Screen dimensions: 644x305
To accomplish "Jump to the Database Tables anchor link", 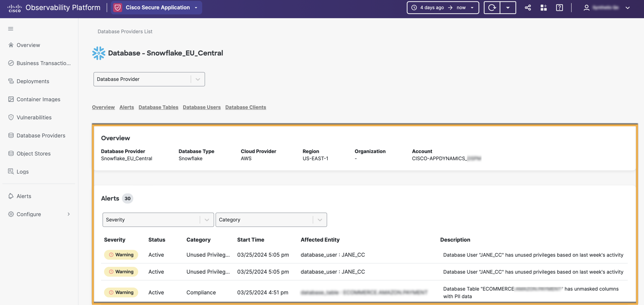I will click(x=158, y=107).
